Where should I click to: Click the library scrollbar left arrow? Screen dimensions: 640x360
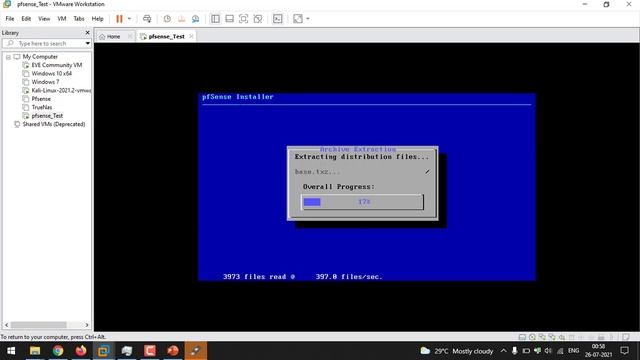7,325
